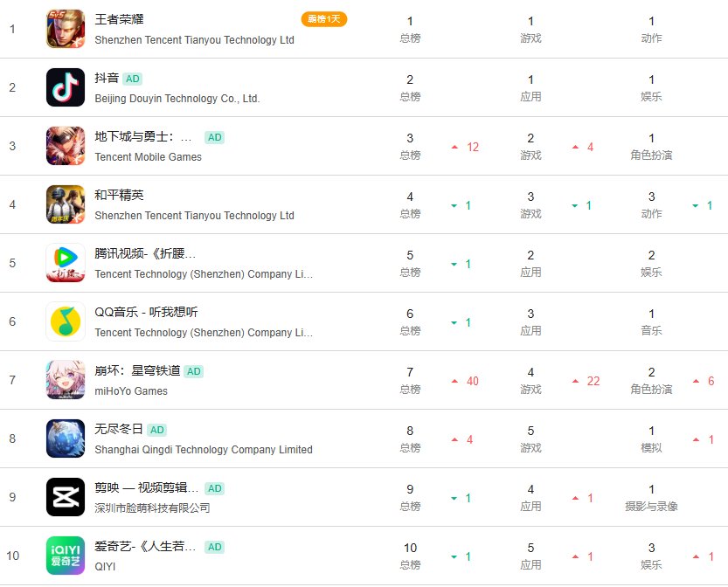Open QQ音乐 - 听我想听 title
Screen dimensions: 728x587
click(x=147, y=312)
